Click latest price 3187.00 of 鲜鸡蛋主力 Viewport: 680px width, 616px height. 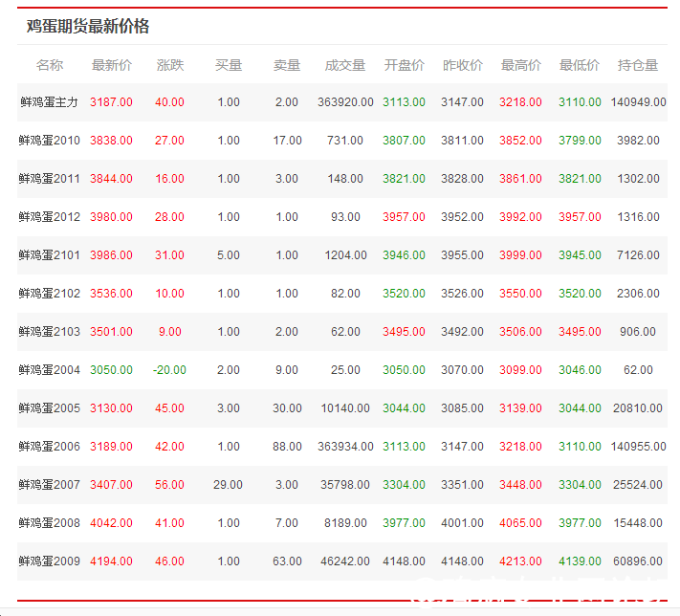tap(112, 102)
